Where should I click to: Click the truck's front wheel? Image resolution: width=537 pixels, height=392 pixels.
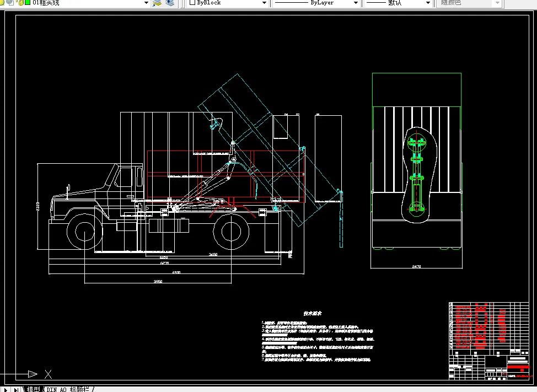click(x=84, y=232)
